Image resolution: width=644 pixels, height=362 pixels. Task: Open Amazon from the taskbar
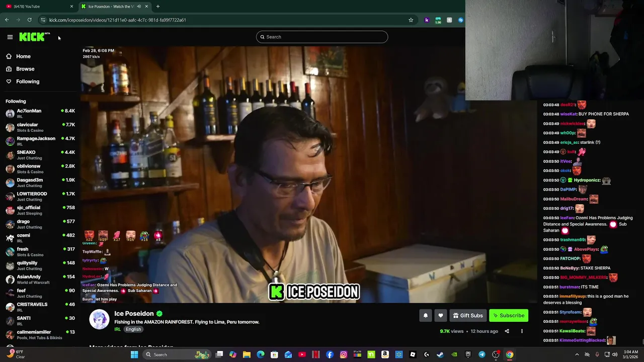(385, 354)
